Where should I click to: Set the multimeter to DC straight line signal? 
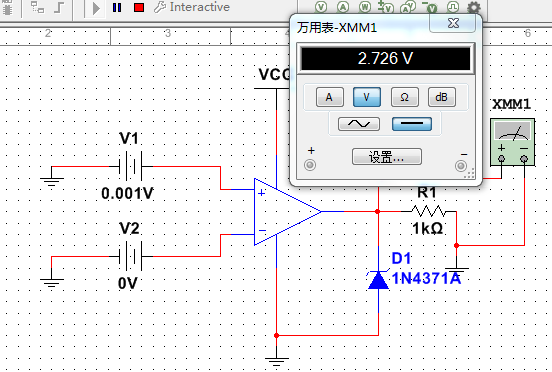click(x=412, y=124)
